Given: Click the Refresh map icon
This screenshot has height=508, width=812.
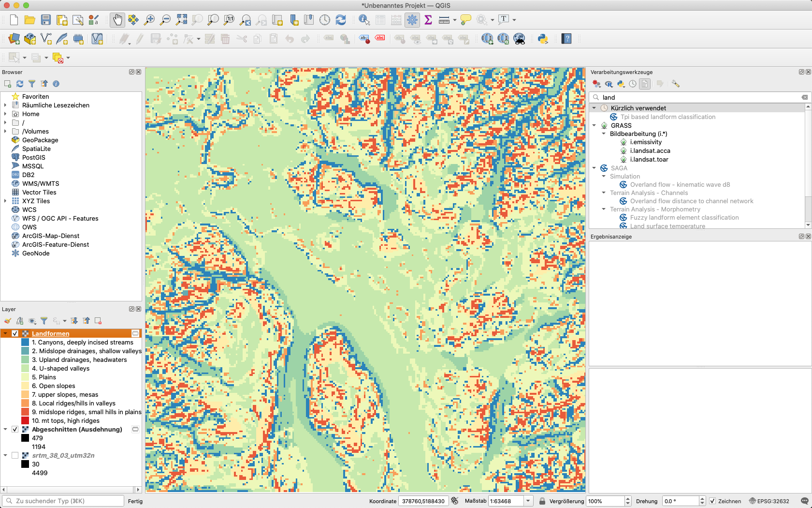Looking at the screenshot, I should 341,20.
